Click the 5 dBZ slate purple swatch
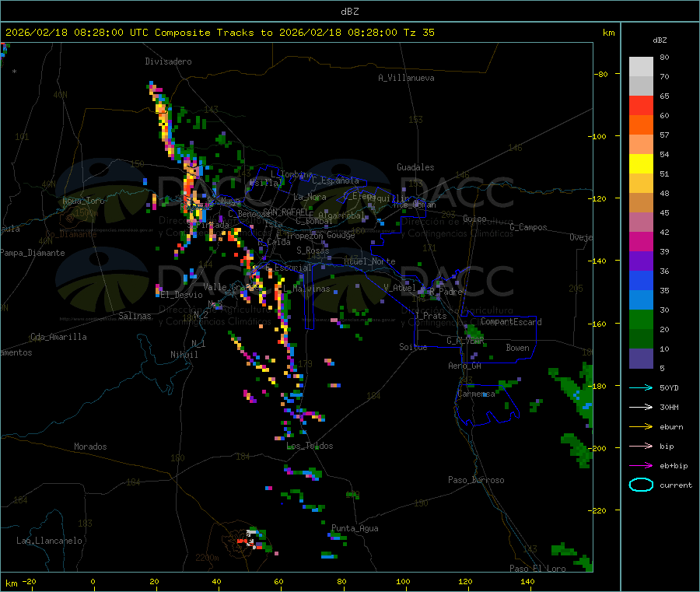This screenshot has height=592, width=700. (x=641, y=359)
